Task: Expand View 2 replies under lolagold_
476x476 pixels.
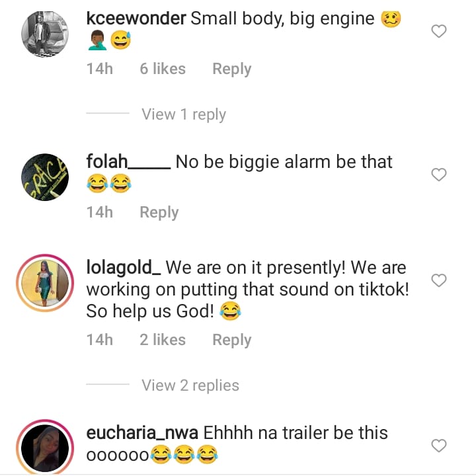Action: (x=190, y=385)
